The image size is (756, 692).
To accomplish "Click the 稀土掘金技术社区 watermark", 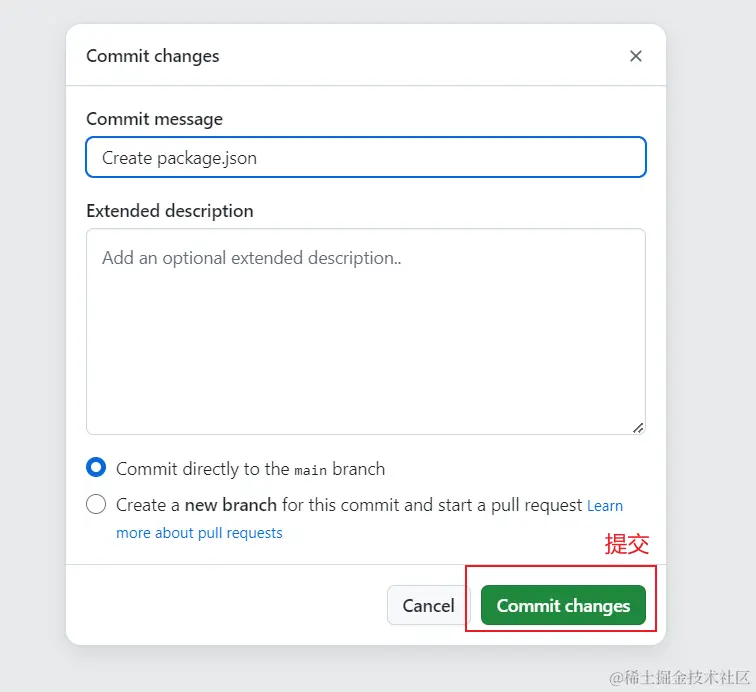I will pyautogui.click(x=680, y=677).
